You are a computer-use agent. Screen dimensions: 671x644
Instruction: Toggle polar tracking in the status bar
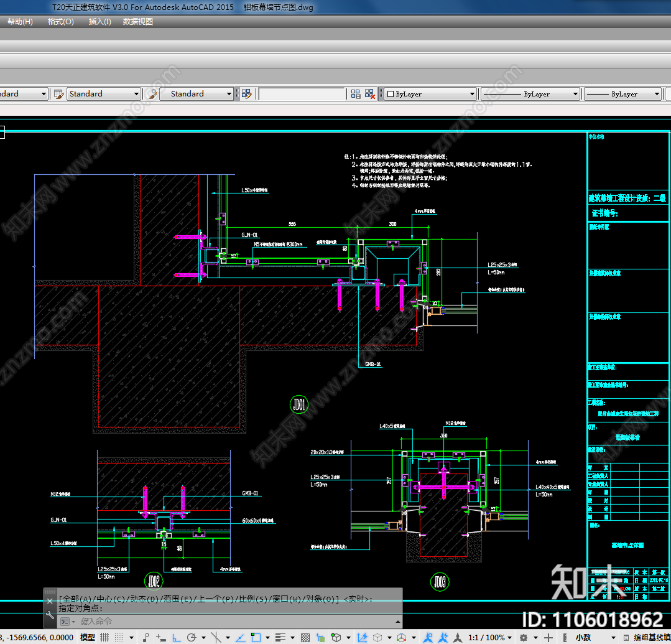click(192, 638)
